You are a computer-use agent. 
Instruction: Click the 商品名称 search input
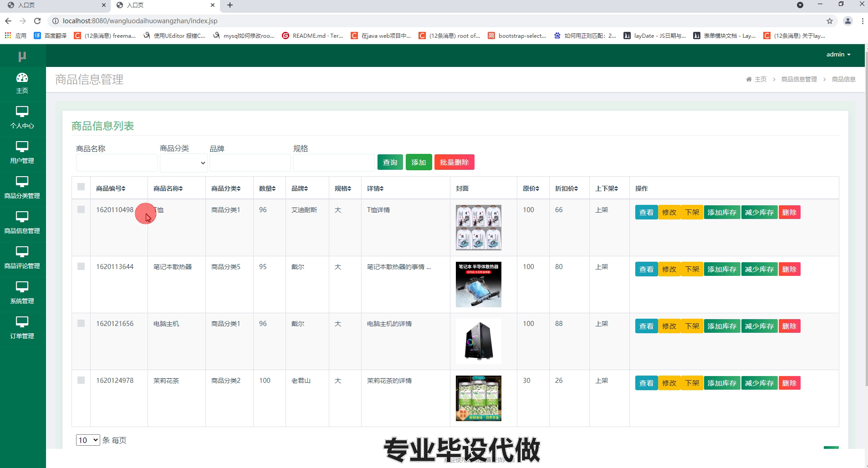tap(117, 163)
